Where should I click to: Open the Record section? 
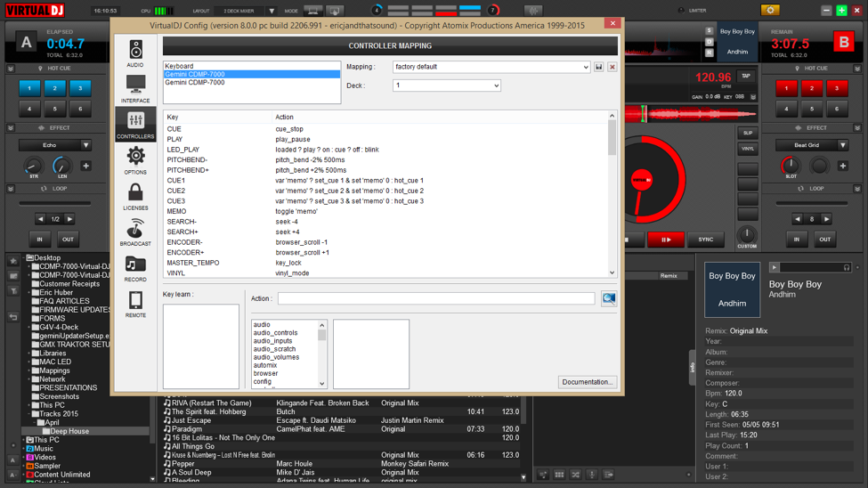point(135,267)
